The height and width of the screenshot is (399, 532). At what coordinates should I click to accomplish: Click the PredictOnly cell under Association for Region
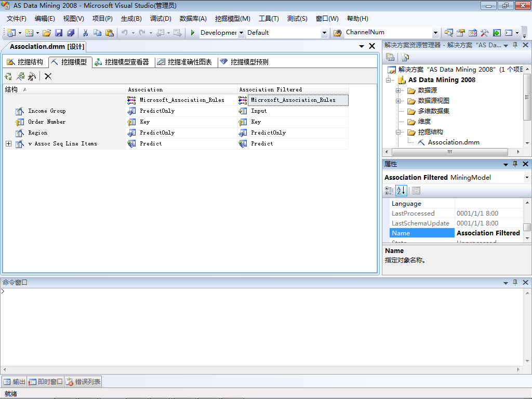coord(181,132)
